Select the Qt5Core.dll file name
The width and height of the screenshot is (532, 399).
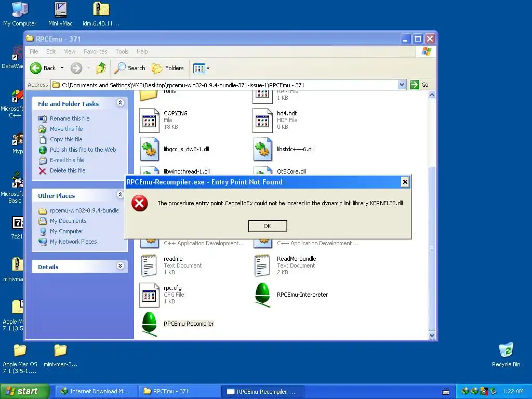click(x=291, y=171)
